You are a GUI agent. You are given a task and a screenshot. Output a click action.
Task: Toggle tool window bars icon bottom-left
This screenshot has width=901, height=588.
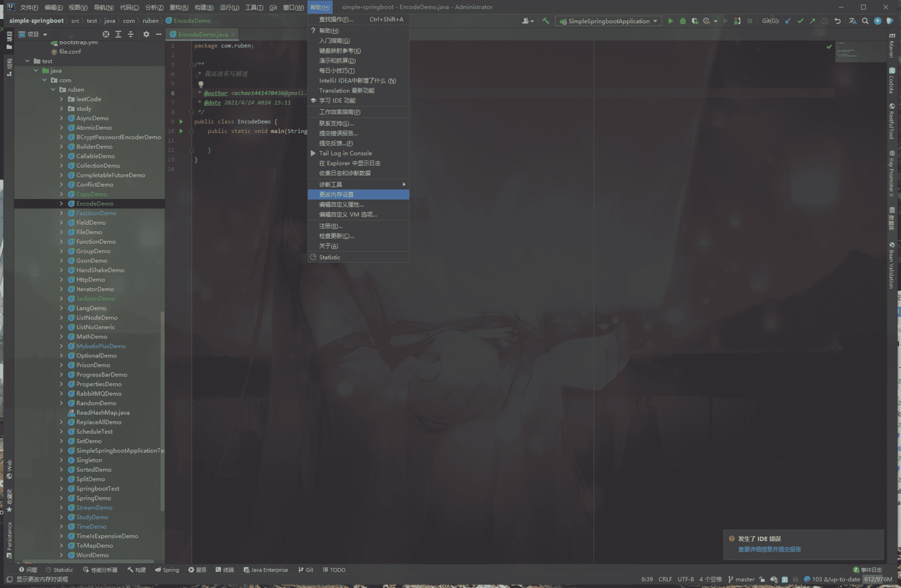[x=9, y=579]
